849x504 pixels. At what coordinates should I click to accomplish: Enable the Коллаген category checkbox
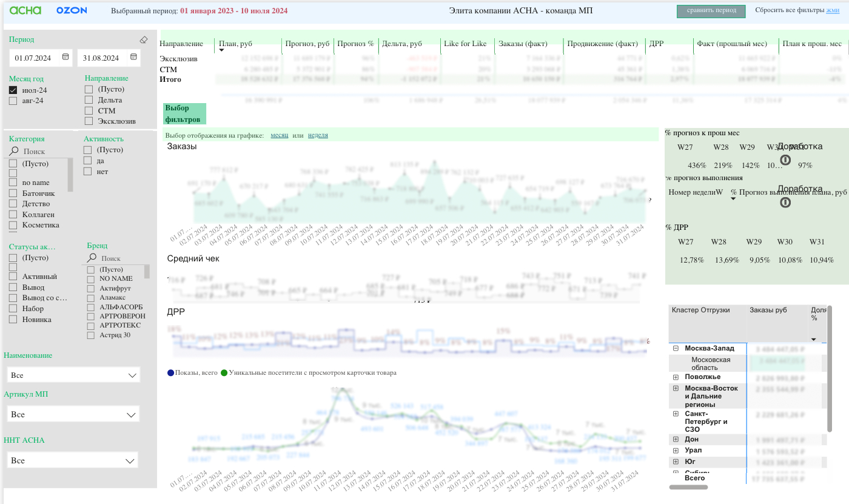[x=13, y=214]
